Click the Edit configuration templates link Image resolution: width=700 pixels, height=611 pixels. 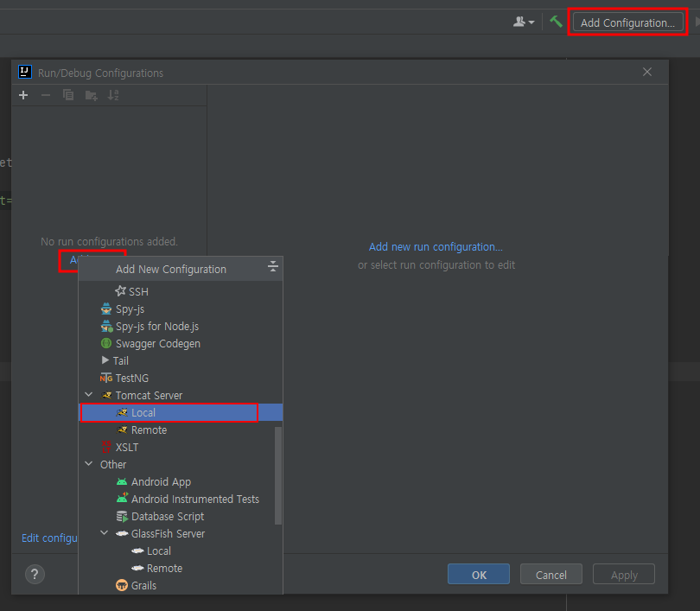pos(49,538)
